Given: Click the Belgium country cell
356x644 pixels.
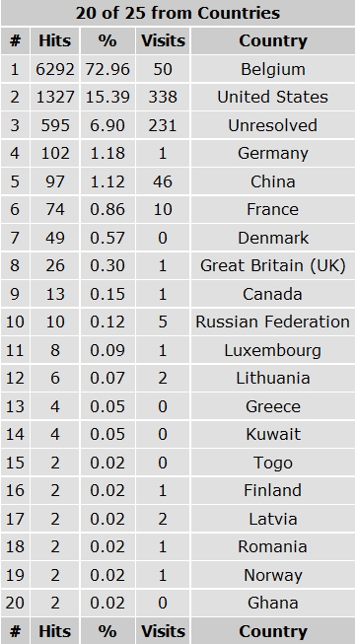Looking at the screenshot, I should point(272,69).
